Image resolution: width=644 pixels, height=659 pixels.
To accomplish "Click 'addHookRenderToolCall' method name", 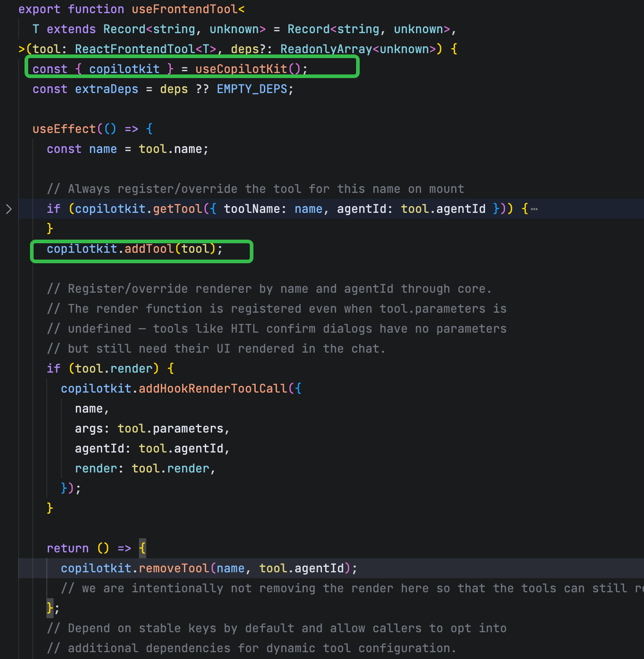I will 213,389.
